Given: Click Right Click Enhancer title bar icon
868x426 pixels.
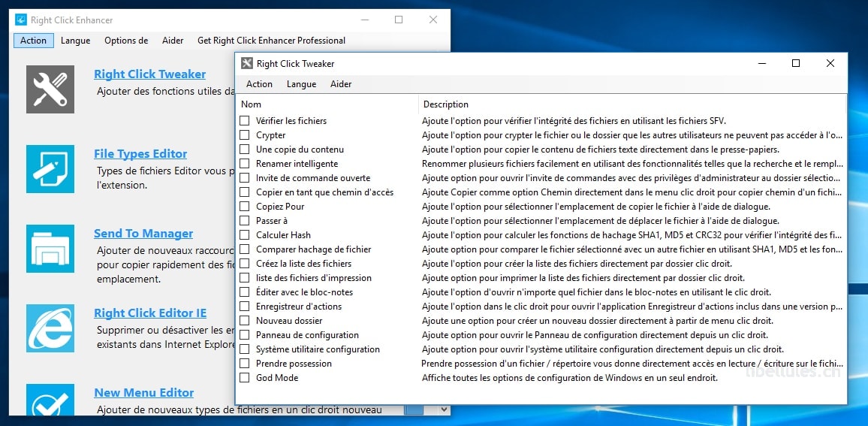Looking at the screenshot, I should [21, 20].
